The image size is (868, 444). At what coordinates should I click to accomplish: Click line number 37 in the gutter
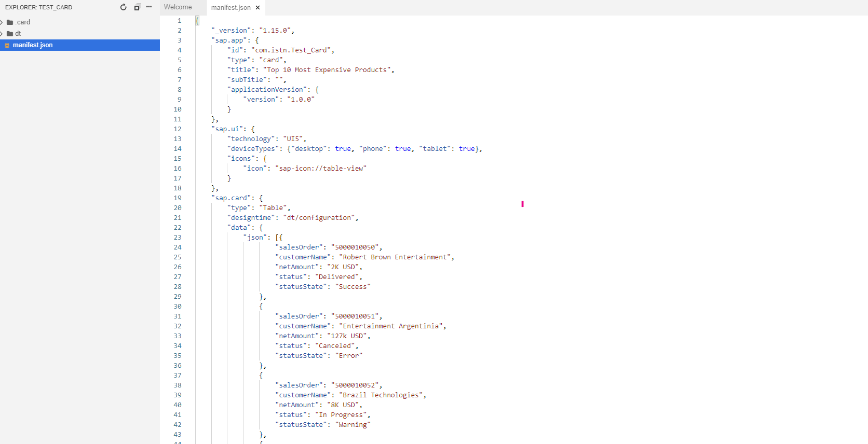pos(178,376)
